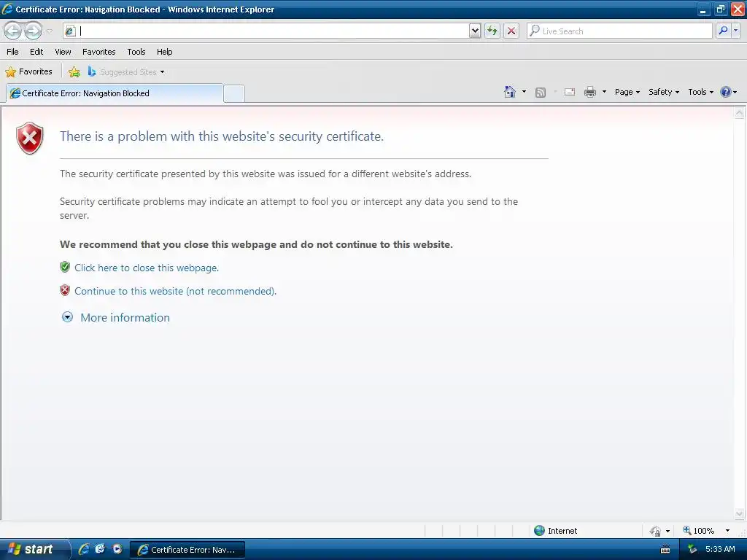The height and width of the screenshot is (560, 747).
Task: Click Add to Favorites Bar icon
Action: coord(74,72)
